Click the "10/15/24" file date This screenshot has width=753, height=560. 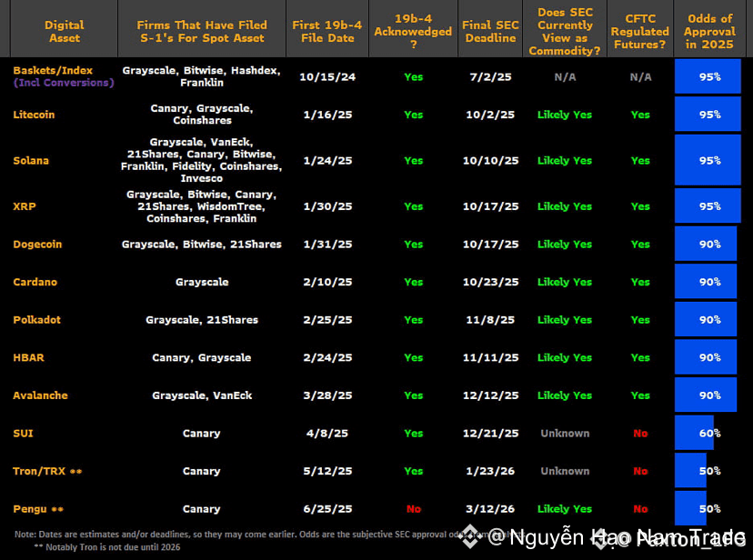[327, 76]
